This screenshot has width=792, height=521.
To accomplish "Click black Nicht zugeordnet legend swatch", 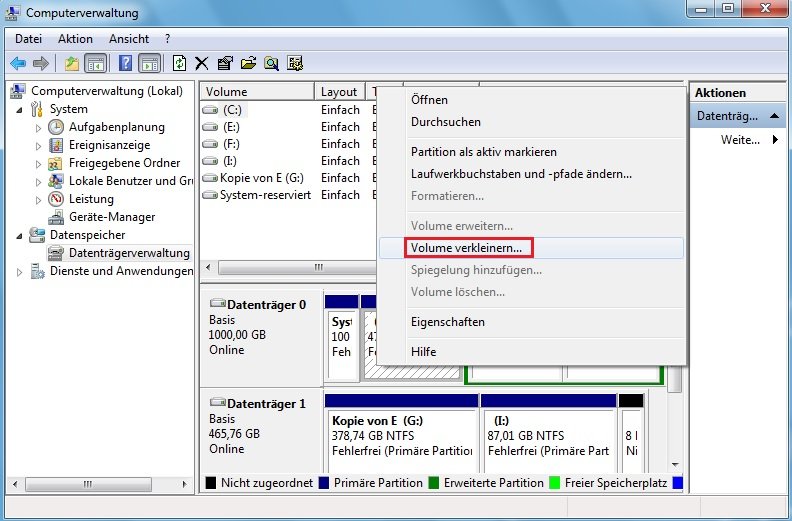I will [x=211, y=483].
